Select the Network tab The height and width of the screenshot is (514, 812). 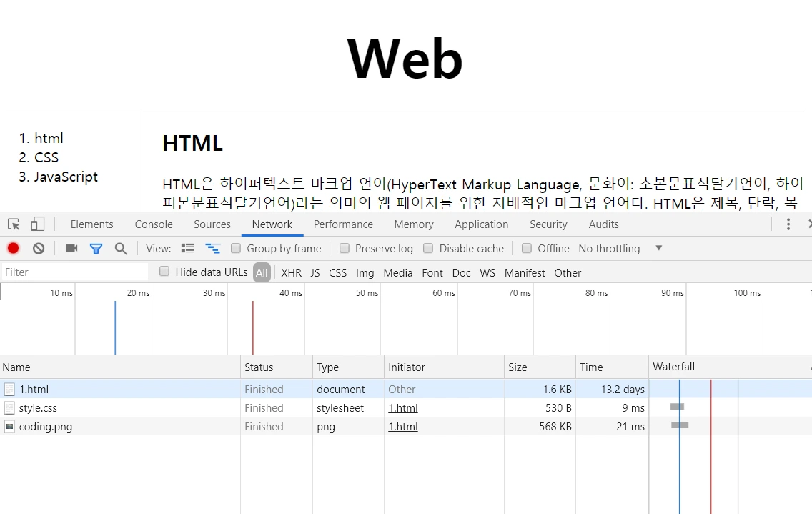point(272,224)
